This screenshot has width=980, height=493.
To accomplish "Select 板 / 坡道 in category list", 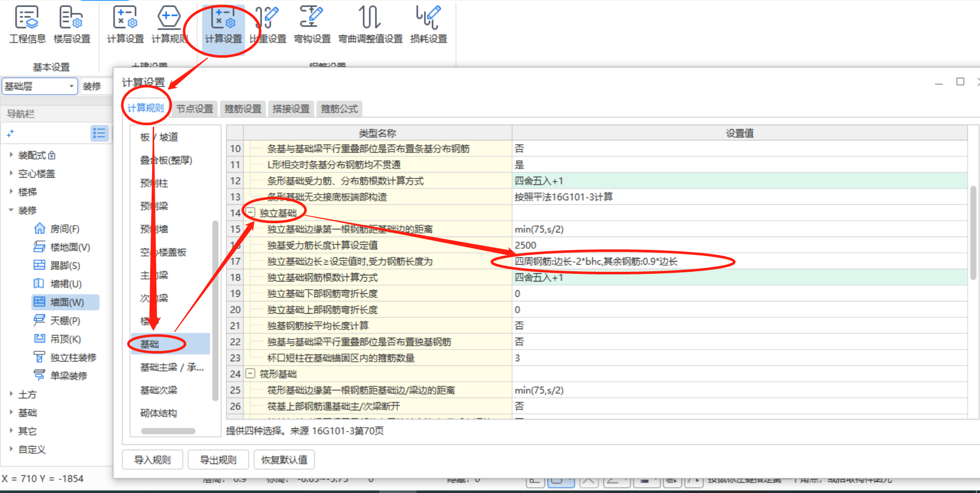I will pos(159,137).
